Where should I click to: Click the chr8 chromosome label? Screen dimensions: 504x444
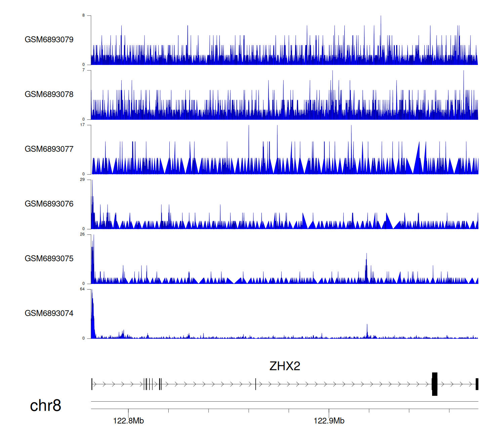45,405
